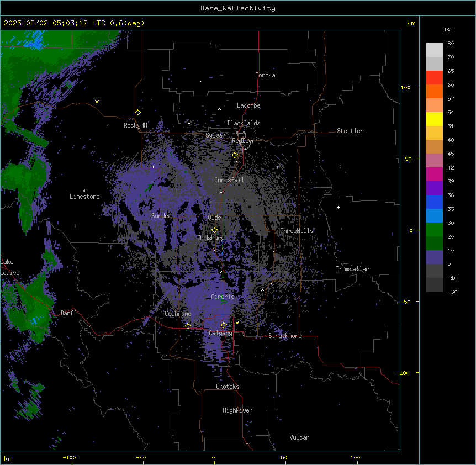The image size is (476, 465).
Task: Click the Stettler label
Action: 350,131
